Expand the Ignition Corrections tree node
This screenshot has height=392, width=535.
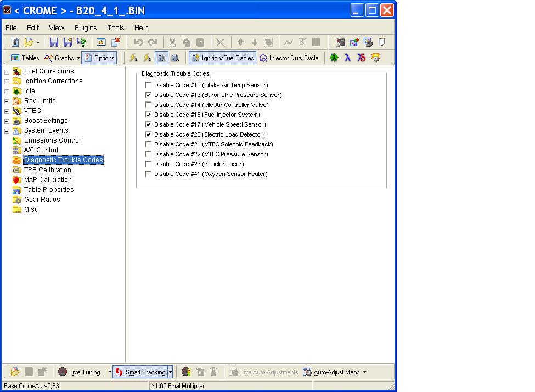(7, 82)
